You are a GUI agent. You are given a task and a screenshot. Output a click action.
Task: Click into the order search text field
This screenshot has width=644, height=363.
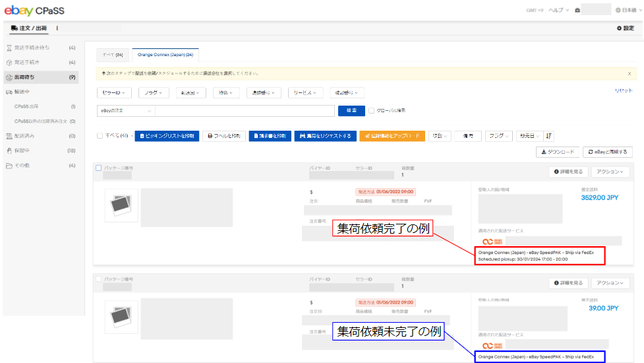(244, 111)
